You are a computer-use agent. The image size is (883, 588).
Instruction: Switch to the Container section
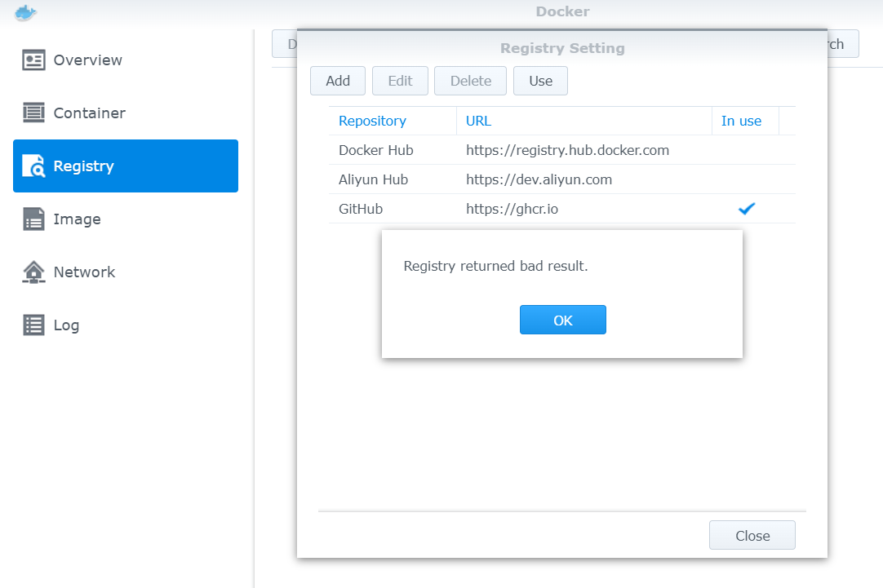pyautogui.click(x=89, y=113)
